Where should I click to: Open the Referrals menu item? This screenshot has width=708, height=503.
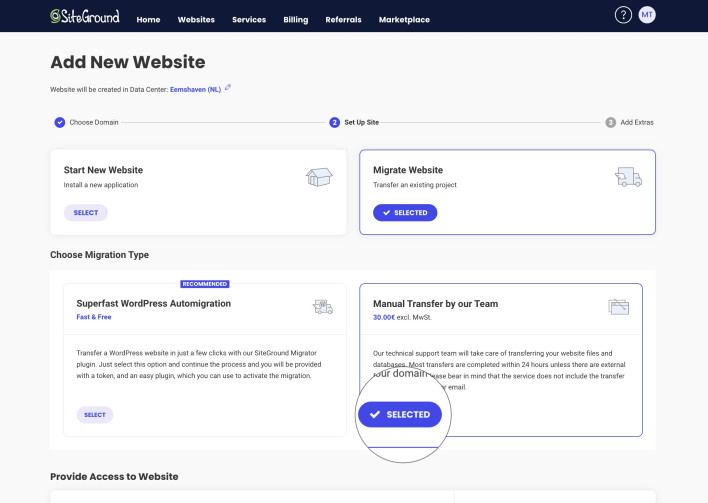coord(343,20)
